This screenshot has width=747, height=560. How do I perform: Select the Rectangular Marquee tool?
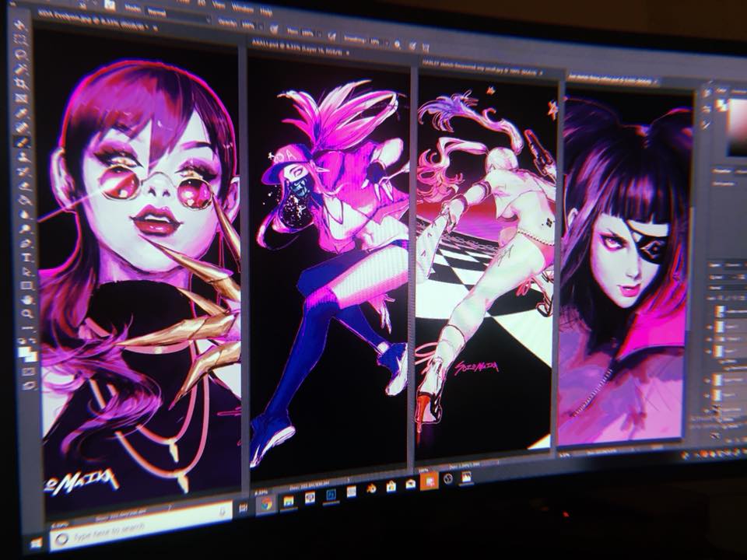[20, 40]
